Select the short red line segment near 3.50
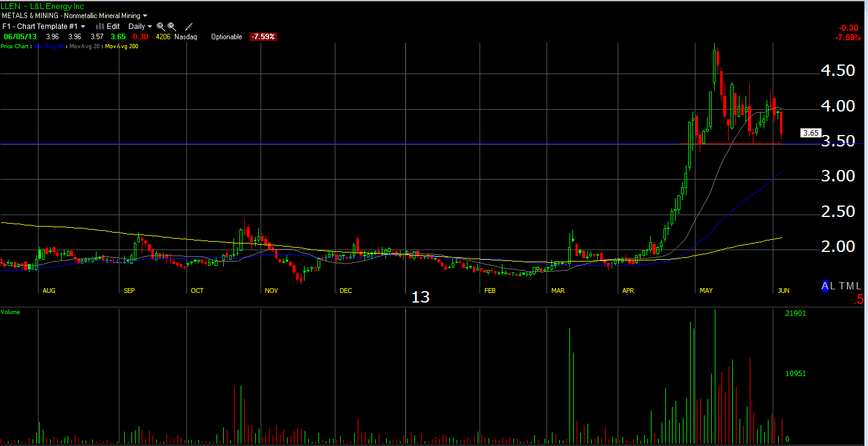The image size is (868, 446). [x=730, y=144]
